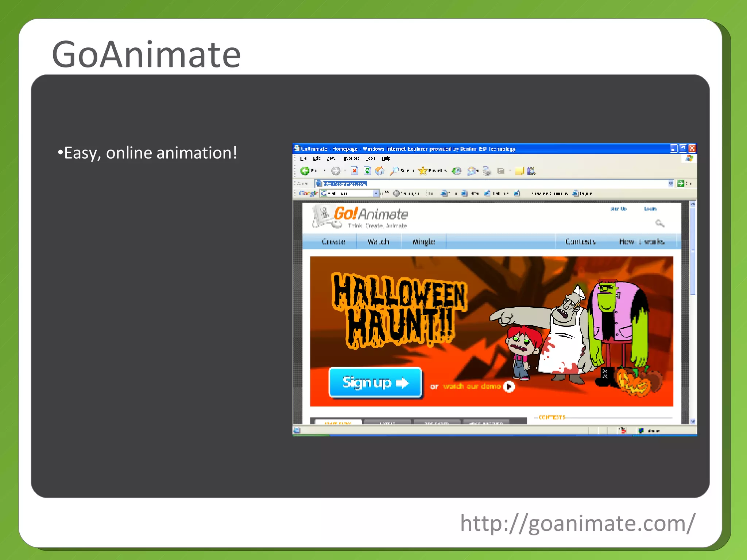Viewport: 747px width, 560px height.
Task: Click the Google logo on the Google toolbar
Action: click(308, 193)
